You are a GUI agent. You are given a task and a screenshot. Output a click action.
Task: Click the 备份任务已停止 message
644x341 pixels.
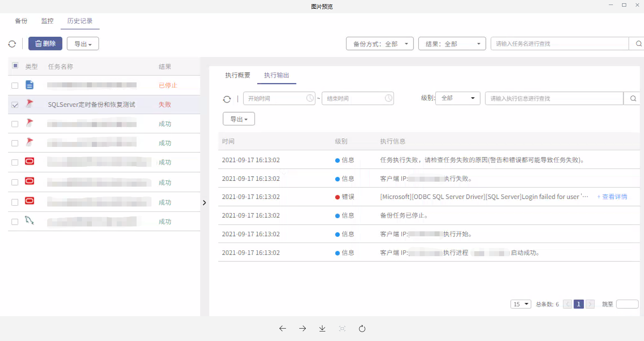point(404,215)
